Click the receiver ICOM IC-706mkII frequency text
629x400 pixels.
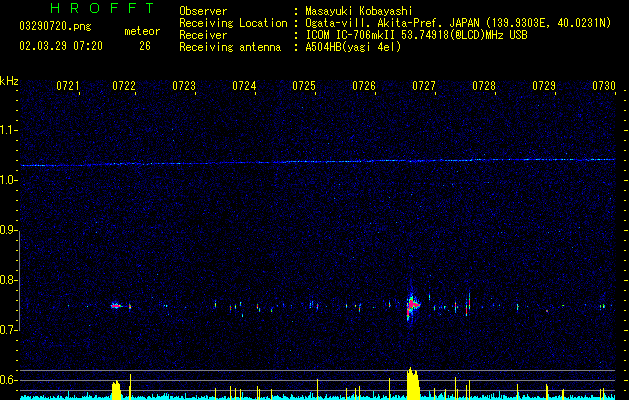(416, 35)
